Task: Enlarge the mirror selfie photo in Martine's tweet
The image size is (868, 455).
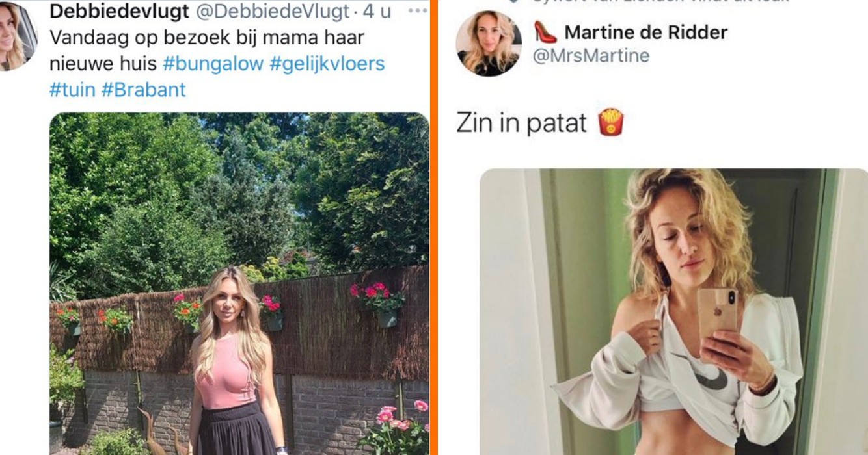Action: click(x=673, y=312)
